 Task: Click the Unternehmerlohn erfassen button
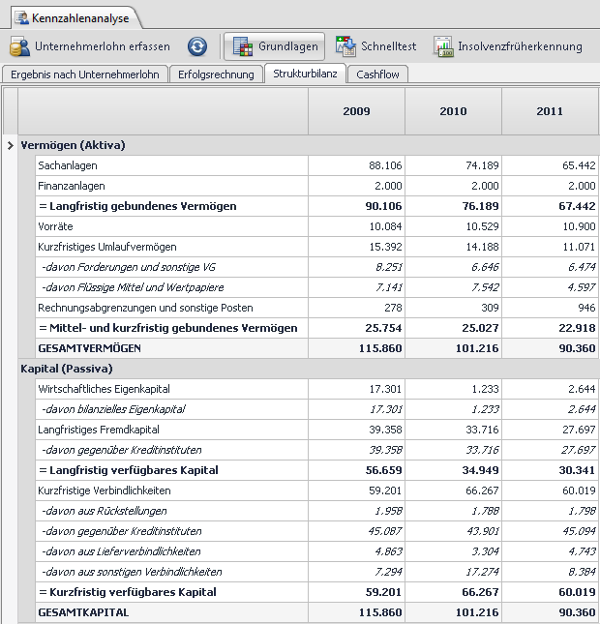click(90, 47)
